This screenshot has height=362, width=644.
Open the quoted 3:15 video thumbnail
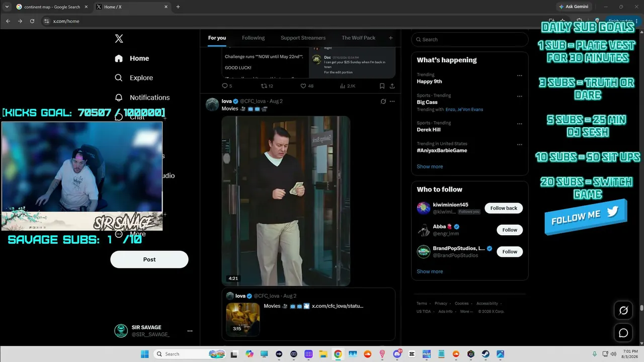pyautogui.click(x=243, y=319)
